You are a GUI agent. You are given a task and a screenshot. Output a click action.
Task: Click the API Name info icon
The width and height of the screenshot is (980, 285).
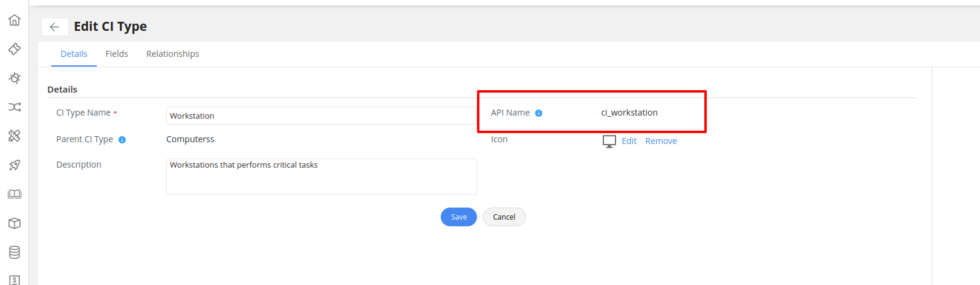click(x=539, y=113)
